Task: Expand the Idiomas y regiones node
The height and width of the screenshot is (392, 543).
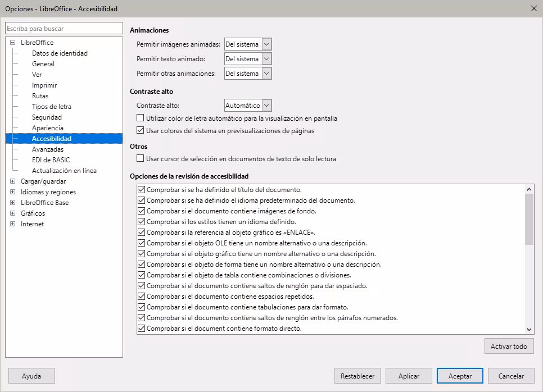Action: pyautogui.click(x=13, y=192)
